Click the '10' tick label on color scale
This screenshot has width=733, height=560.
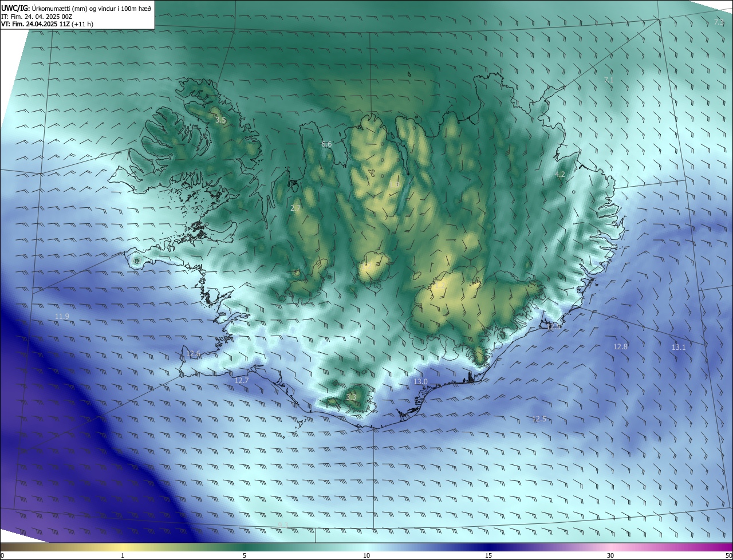366,556
